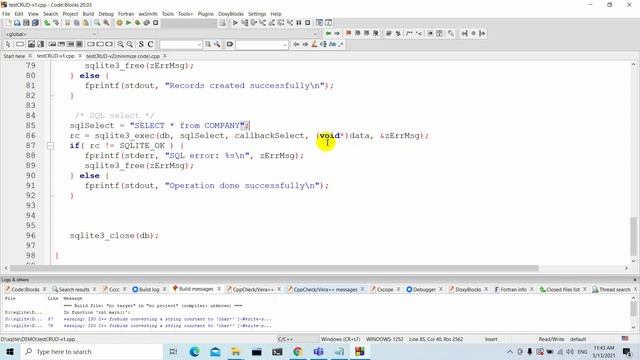Screen dimensions: 640x360
Task: Open Google Chrome from the taskbar
Action: [x=298, y=351]
